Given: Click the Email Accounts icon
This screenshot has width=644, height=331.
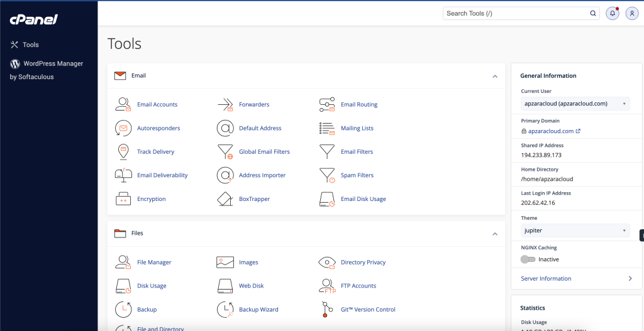Looking at the screenshot, I should (123, 104).
